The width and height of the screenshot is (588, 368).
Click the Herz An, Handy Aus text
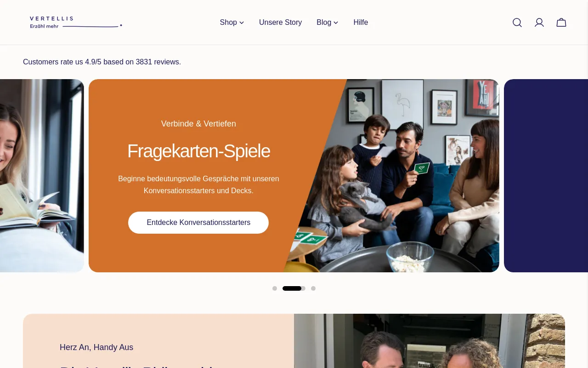(96, 347)
